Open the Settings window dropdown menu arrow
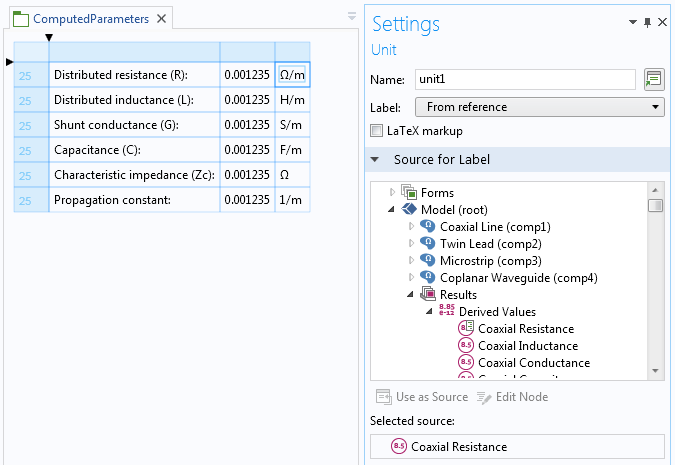 (632, 21)
